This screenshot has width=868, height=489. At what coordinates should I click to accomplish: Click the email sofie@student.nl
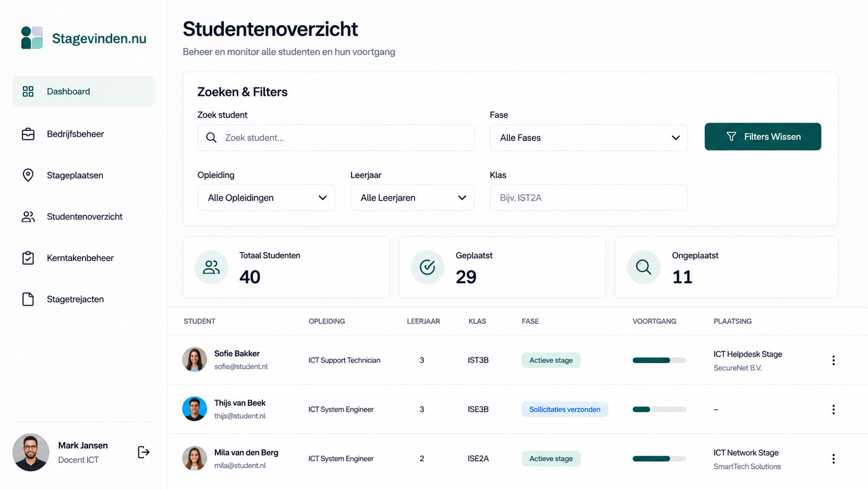coord(241,366)
